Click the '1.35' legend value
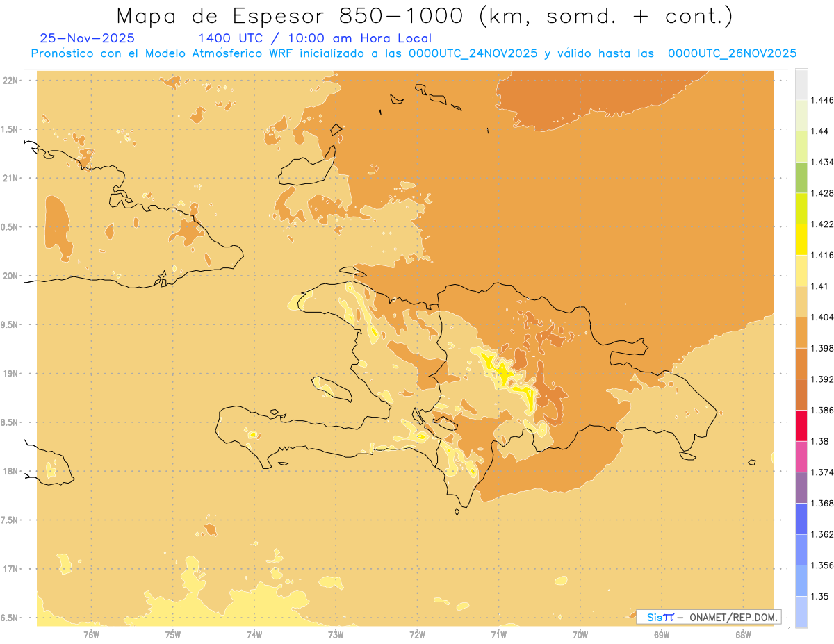 coord(820,597)
